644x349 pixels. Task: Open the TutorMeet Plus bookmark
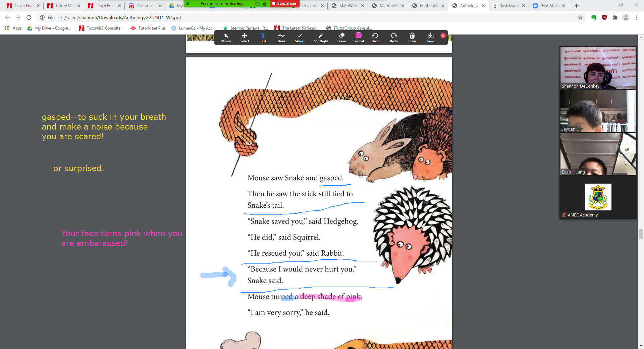coord(148,28)
